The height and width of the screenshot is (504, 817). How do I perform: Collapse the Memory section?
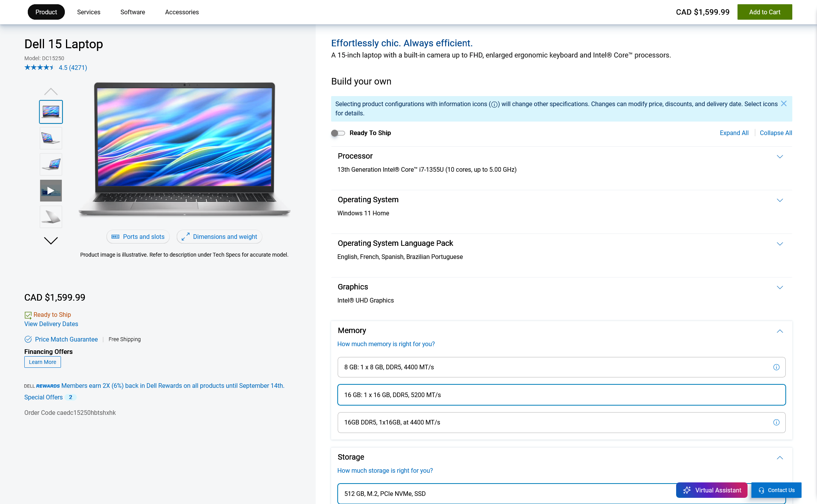[x=780, y=331]
